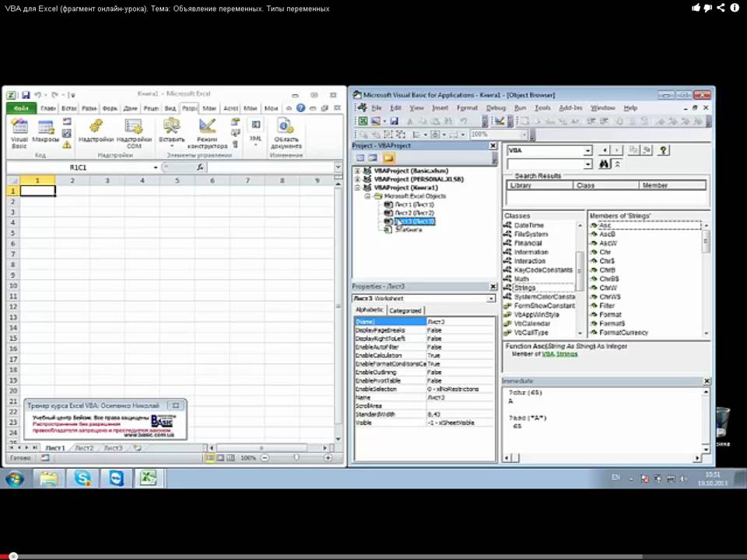
Task: Click View Object in Project panel
Action: (x=373, y=158)
